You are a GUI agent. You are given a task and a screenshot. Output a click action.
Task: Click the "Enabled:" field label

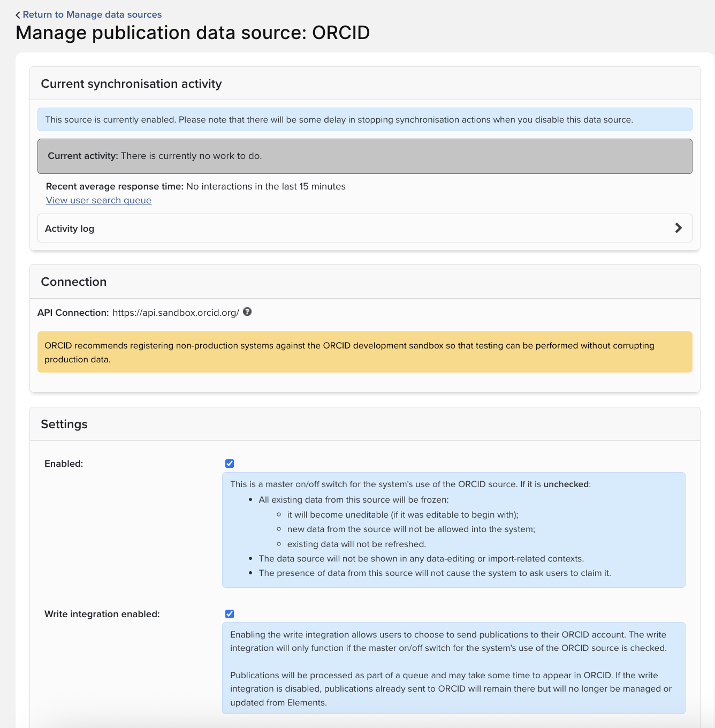64,464
